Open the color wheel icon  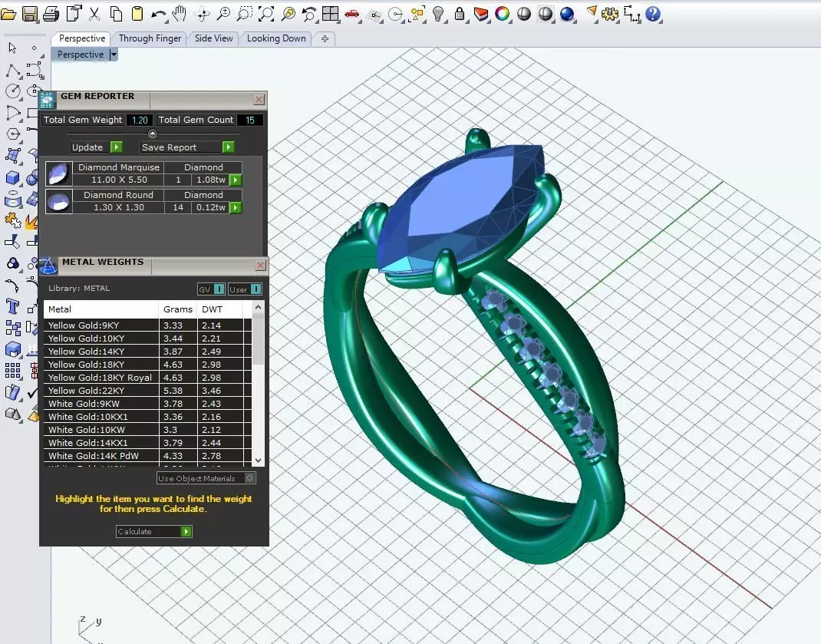click(x=502, y=14)
